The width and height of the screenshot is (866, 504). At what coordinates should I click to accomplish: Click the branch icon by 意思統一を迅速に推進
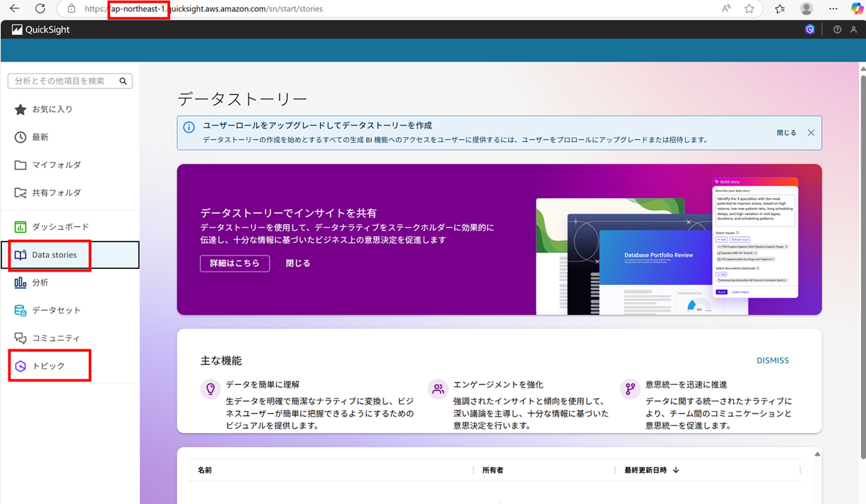631,389
